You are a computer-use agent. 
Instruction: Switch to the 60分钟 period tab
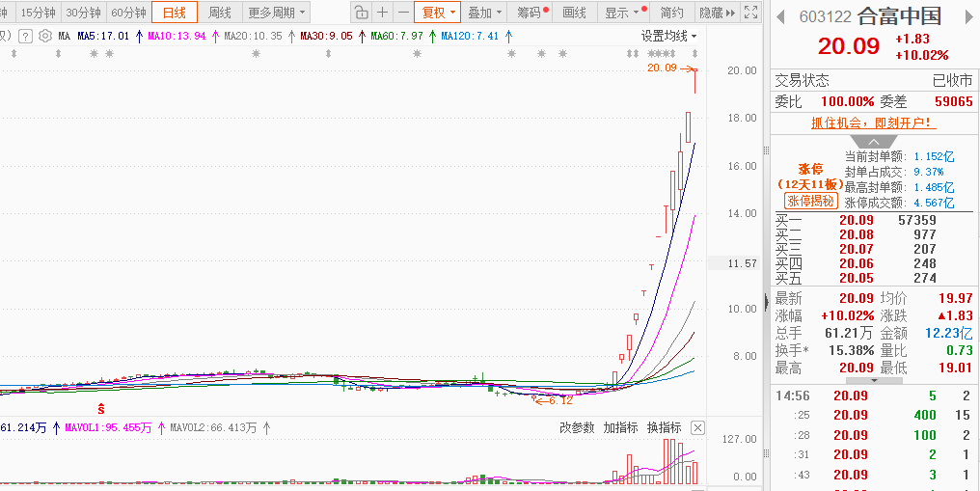(128, 12)
